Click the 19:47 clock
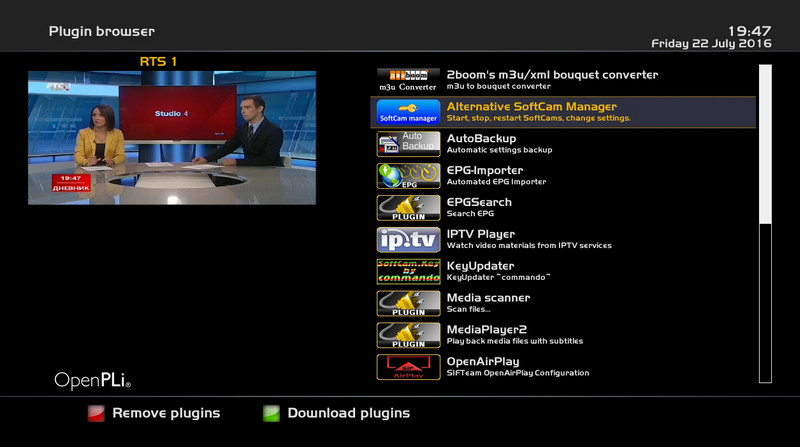800x447 pixels. point(749,31)
